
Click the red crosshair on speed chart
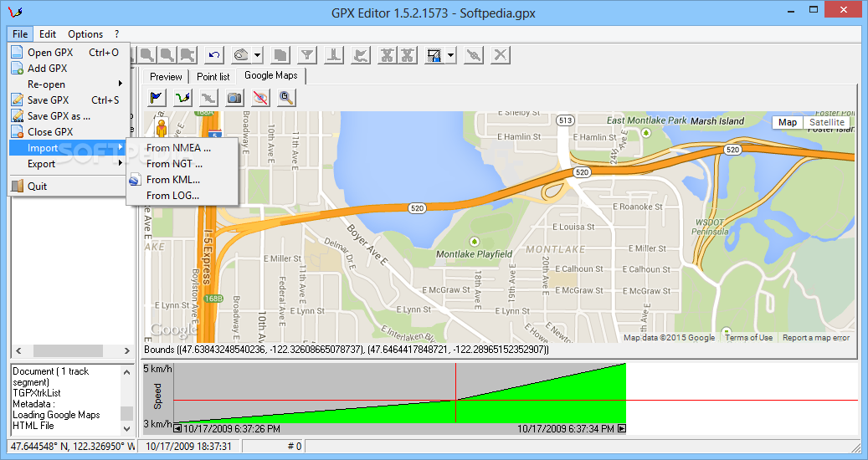455,401
